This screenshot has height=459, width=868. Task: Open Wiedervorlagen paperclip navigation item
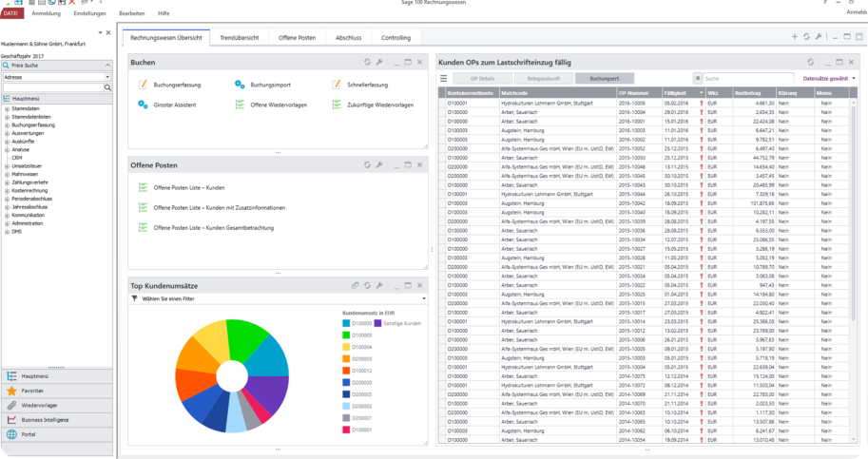(56, 406)
